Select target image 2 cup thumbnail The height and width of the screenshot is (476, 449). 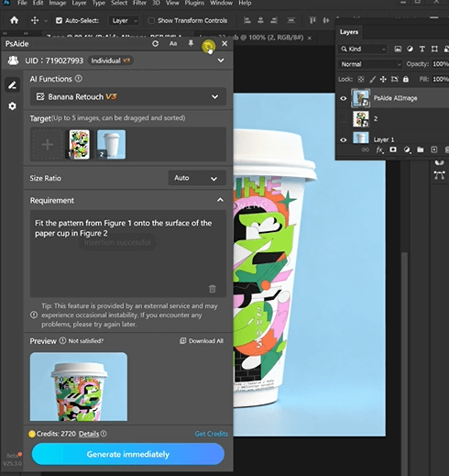click(x=112, y=144)
